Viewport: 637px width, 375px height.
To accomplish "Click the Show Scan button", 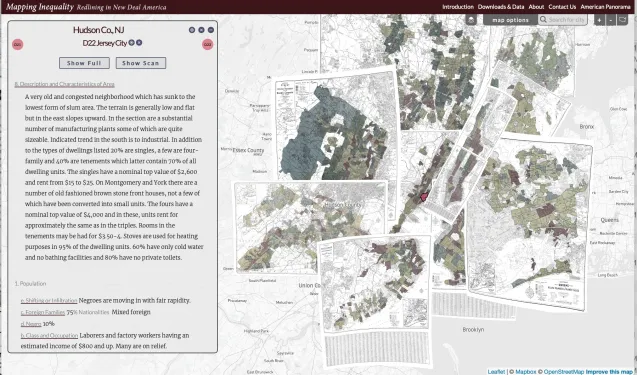I will (x=141, y=63).
